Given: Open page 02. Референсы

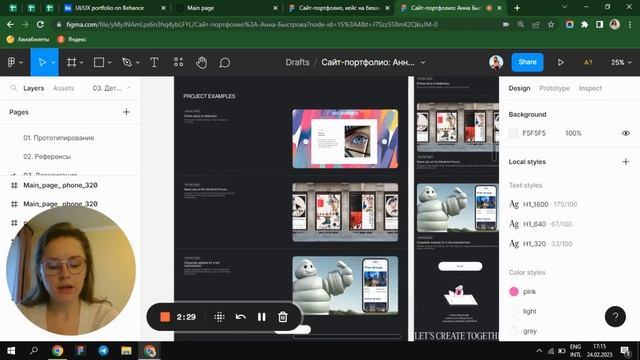Looking at the screenshot, I should click(47, 157).
